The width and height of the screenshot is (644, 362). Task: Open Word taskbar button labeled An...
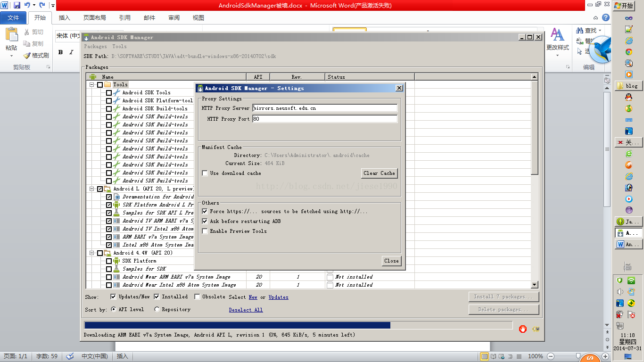(x=628, y=244)
